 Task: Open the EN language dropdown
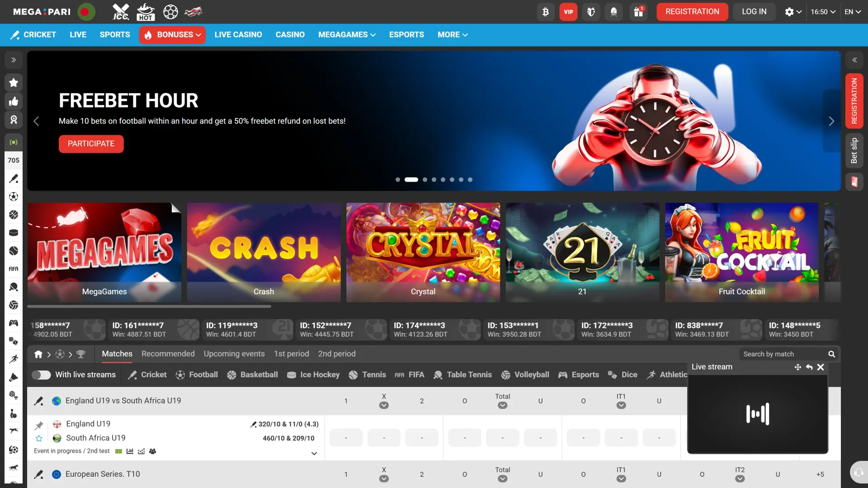(853, 12)
